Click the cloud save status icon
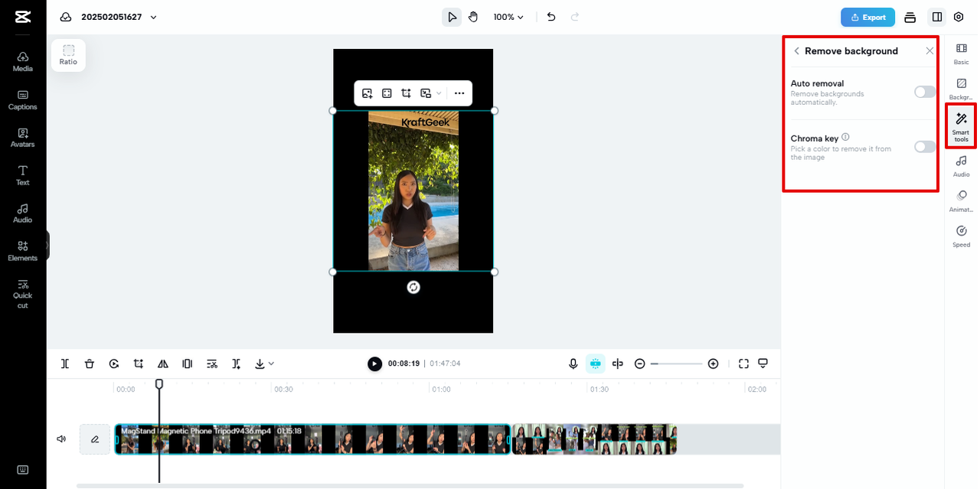 click(65, 17)
